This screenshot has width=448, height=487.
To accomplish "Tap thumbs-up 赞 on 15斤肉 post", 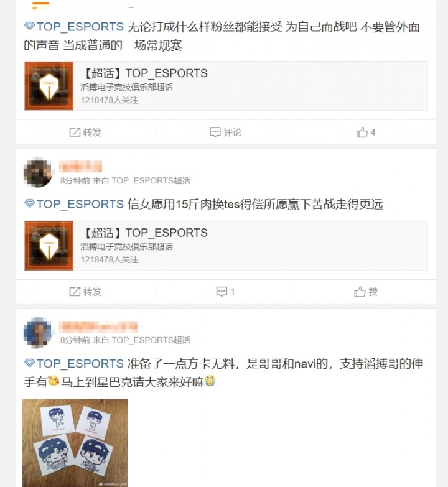I will click(366, 292).
